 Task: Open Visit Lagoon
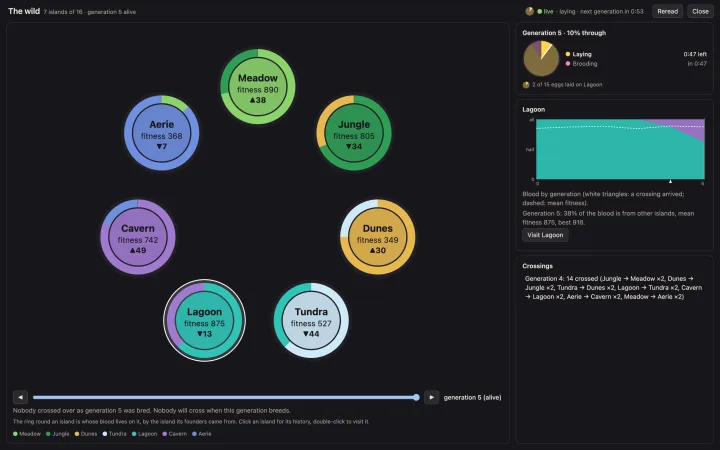pyautogui.click(x=545, y=235)
